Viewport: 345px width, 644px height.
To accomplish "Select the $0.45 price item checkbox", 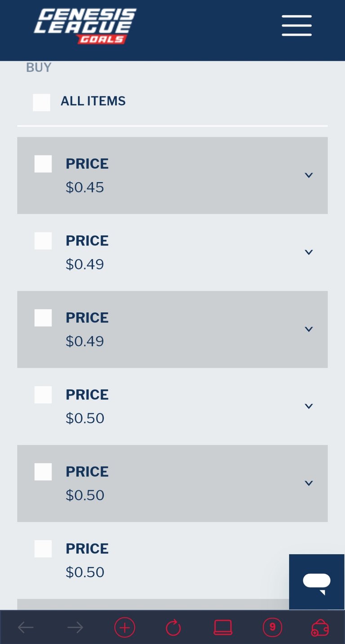I will point(43,164).
